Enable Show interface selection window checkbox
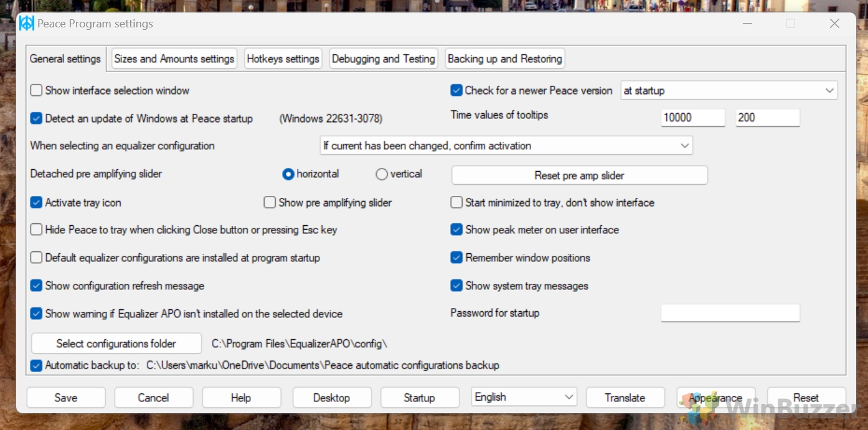The width and height of the screenshot is (868, 430). [x=36, y=90]
